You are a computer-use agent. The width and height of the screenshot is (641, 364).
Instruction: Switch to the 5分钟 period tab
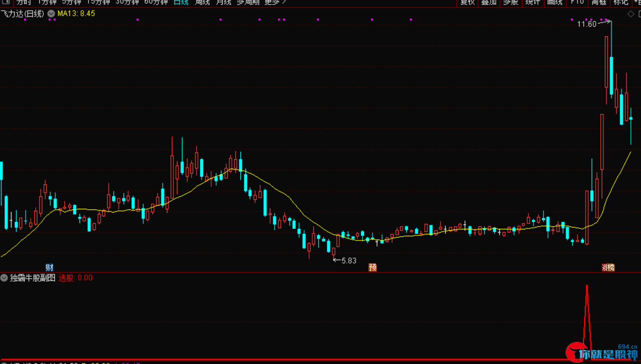point(71,2)
